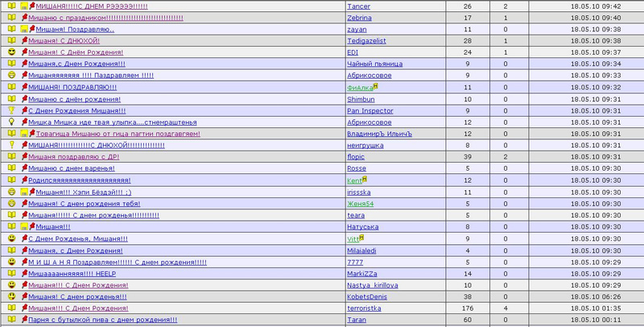644x327 pixels.
Task: Open topic 'МИШАНЯ!!!!!С ДНЕМ РЭЭЭЭЭ!!!!!!'
Action: 92,6
